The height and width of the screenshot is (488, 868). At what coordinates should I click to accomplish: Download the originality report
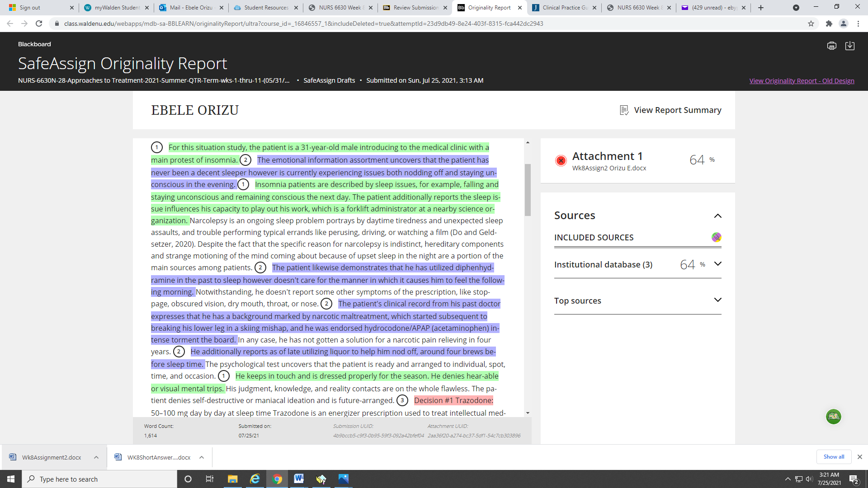pyautogui.click(x=849, y=46)
